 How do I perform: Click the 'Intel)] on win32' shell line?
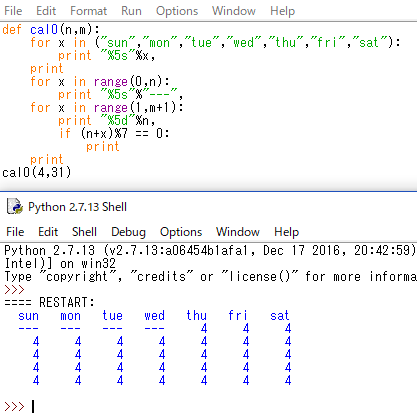tap(60, 263)
